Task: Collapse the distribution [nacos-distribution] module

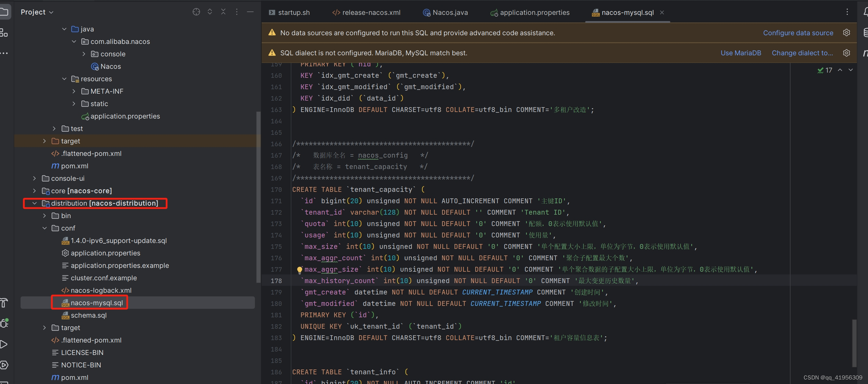Action: coord(35,203)
